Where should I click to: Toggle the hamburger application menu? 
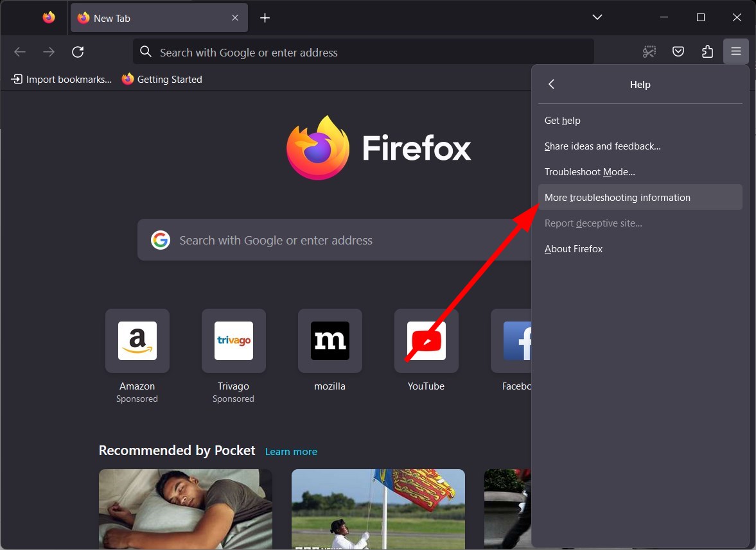pyautogui.click(x=735, y=51)
